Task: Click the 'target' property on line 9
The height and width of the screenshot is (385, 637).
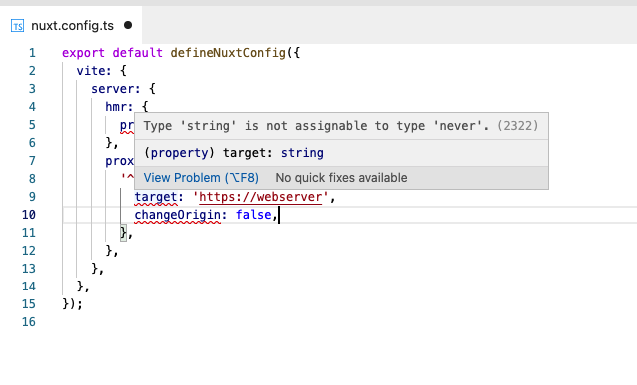Action: [x=156, y=197]
